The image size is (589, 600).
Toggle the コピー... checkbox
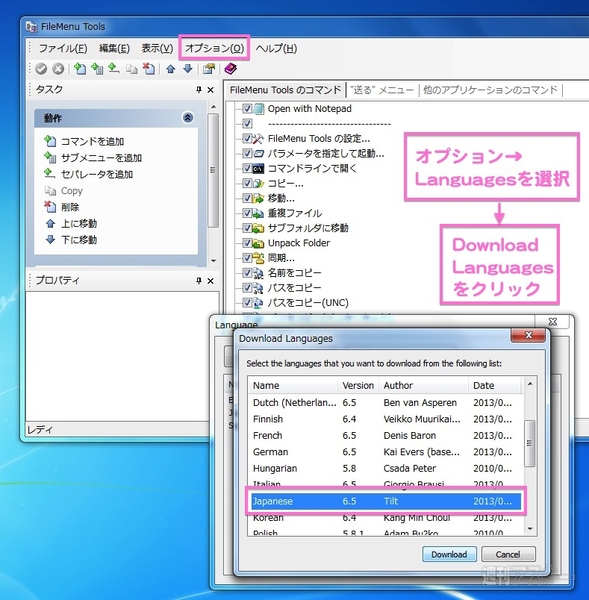pos(247,183)
